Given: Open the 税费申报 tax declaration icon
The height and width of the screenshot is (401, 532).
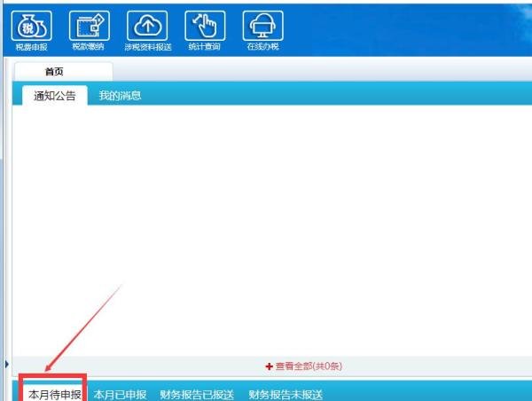Looking at the screenshot, I should point(32,26).
